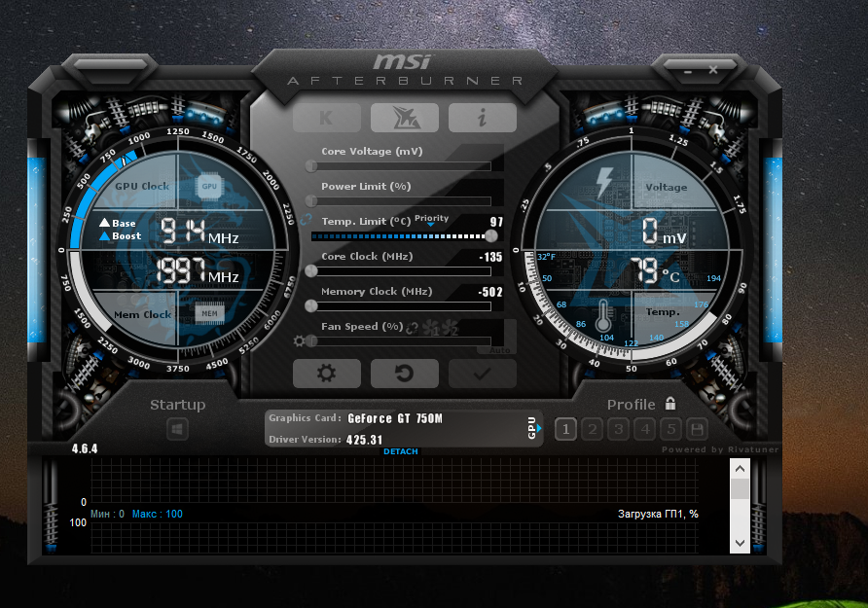Click the link icon beside Temp. Limit
Image resolution: width=868 pixels, height=608 pixels.
point(307,220)
